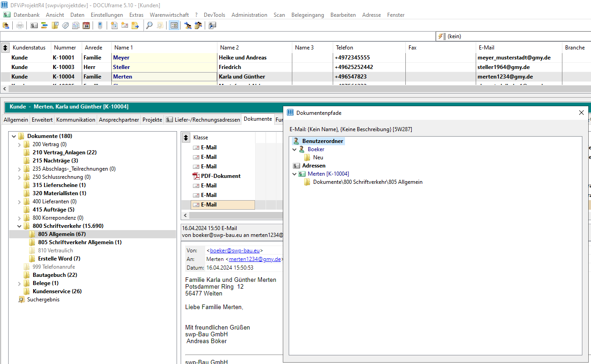
Task: Click the new document toolbar icon
Action: click(114, 25)
